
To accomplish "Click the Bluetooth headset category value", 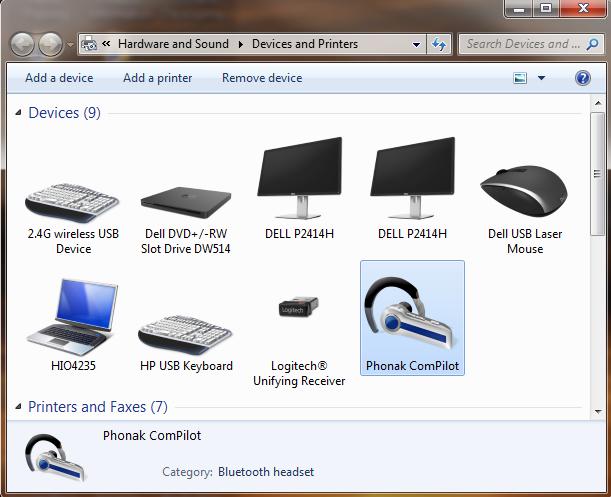I will coord(266,472).
